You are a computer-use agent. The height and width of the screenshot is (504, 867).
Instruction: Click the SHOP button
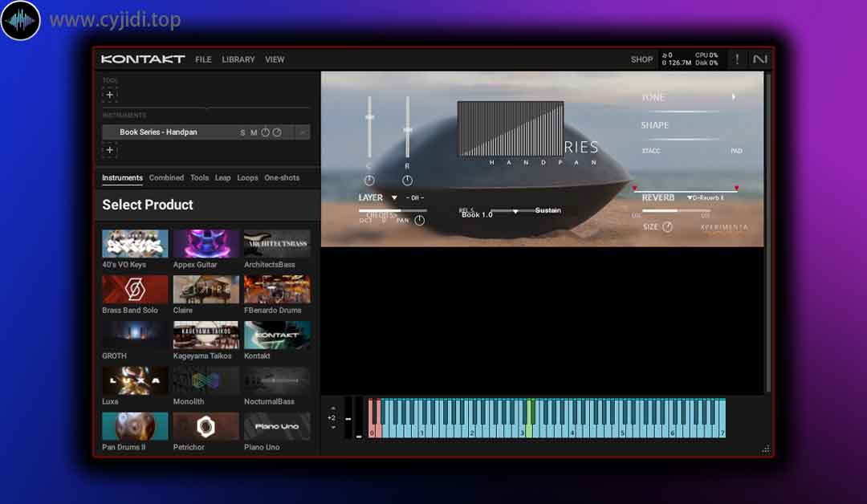tap(641, 59)
